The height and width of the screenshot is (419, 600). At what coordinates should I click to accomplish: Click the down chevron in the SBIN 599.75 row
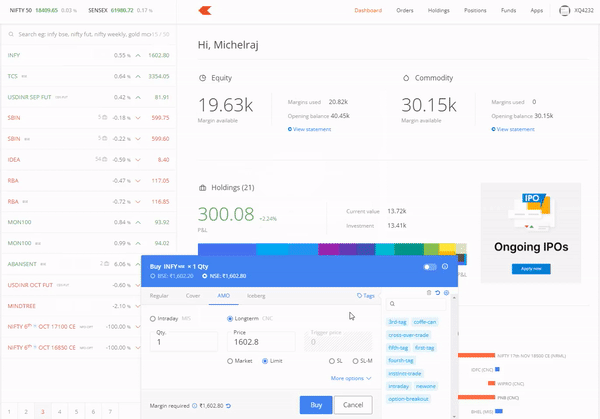pyautogui.click(x=138, y=118)
